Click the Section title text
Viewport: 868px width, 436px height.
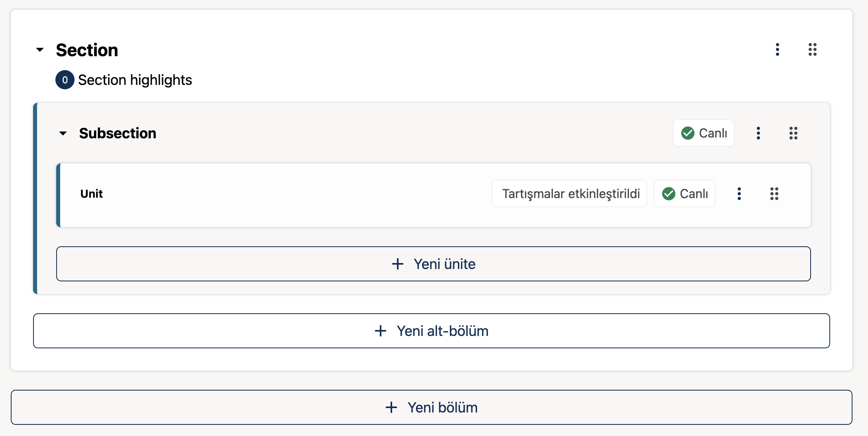[x=87, y=50]
